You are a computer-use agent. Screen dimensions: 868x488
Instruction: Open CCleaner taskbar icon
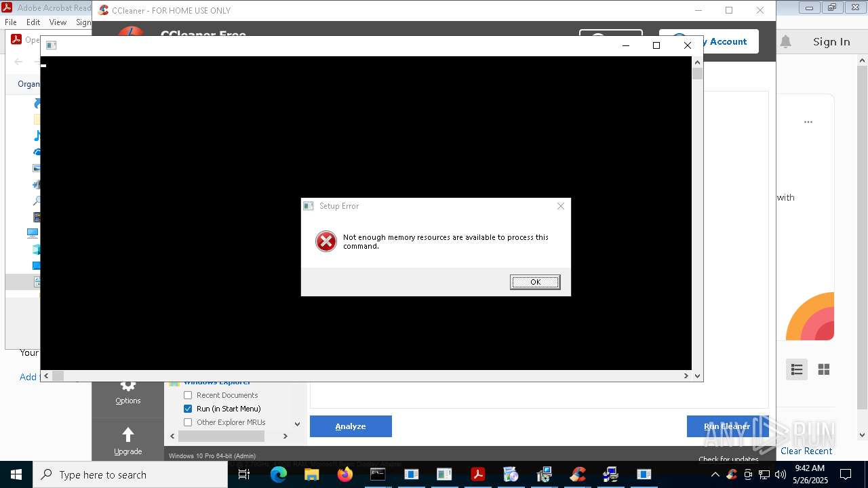coord(578,474)
